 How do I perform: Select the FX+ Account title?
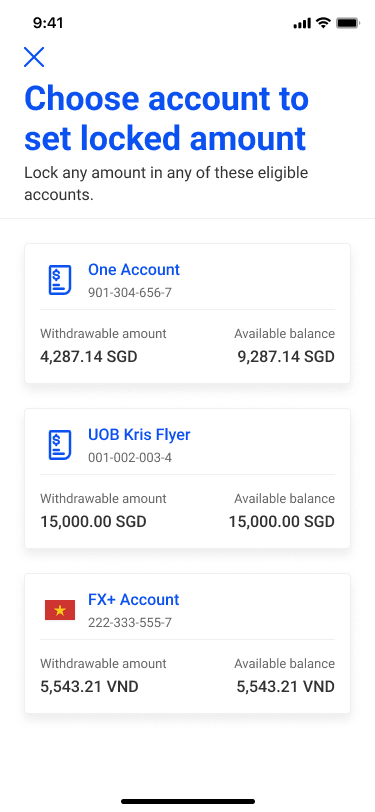coord(134,599)
